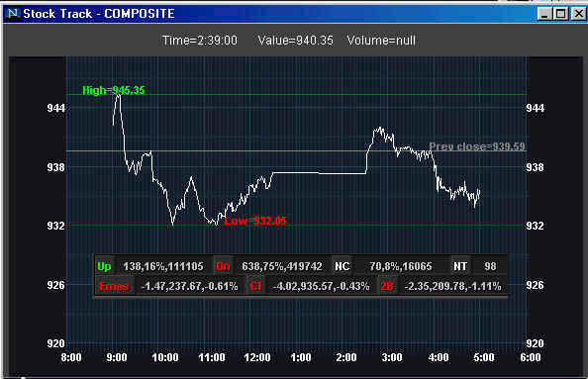Click the red CI label
The image size is (588, 379).
point(255,286)
